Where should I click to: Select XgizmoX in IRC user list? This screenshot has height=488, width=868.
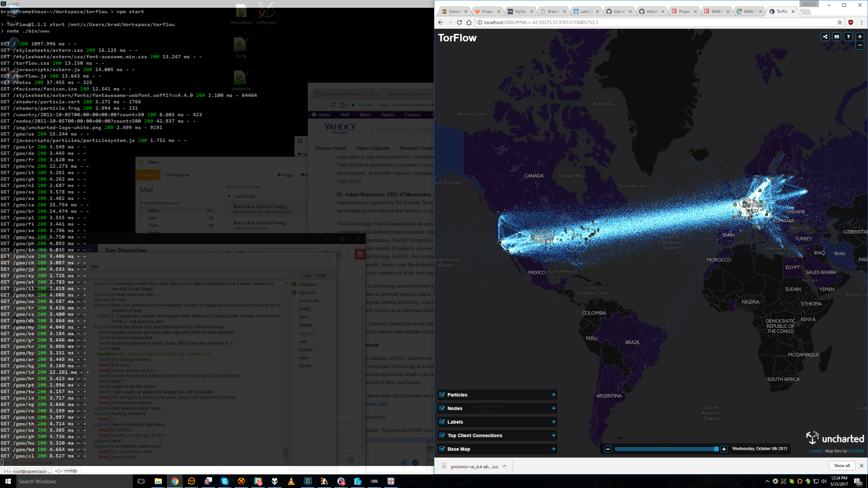pos(307,292)
